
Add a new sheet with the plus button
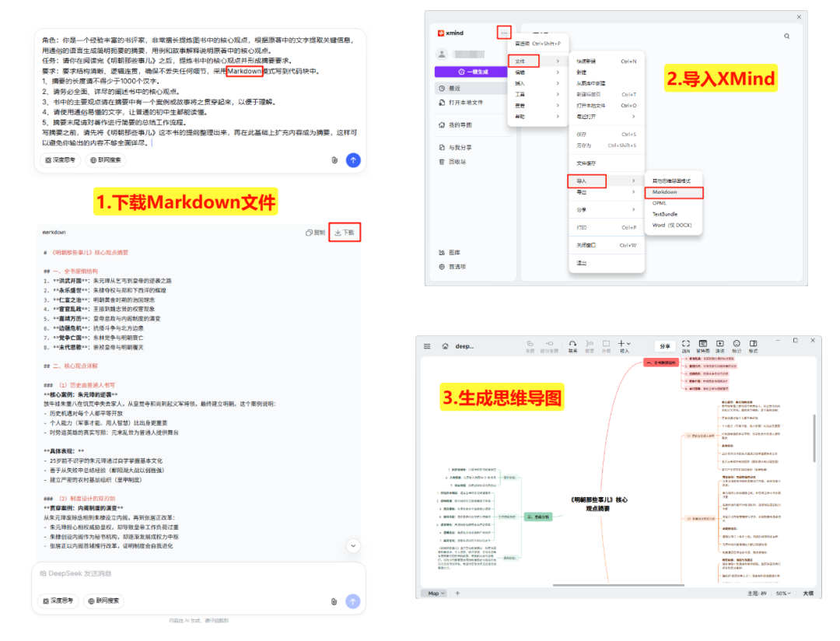pos(457,594)
